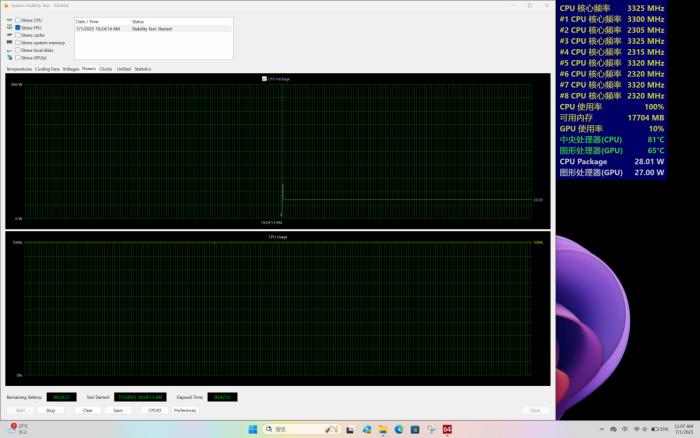Open the CPUID button
700x438 pixels.
coord(154,410)
